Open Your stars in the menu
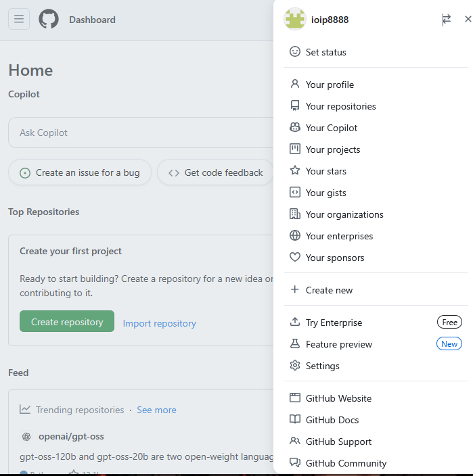 pos(325,171)
